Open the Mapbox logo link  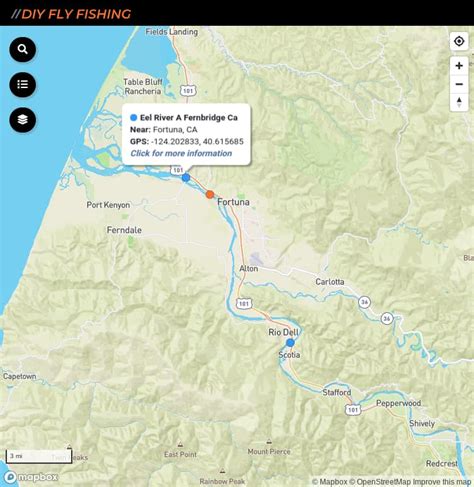31,477
